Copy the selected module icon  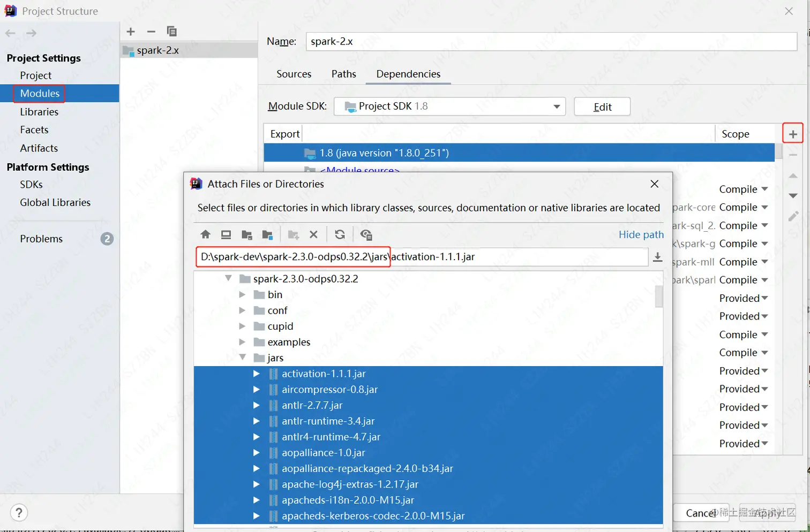[171, 32]
